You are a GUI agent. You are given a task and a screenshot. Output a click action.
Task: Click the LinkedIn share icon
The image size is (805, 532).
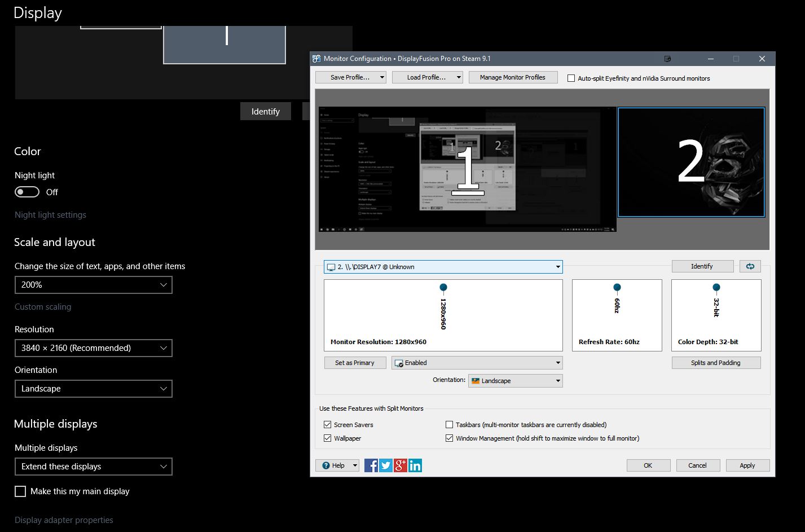[x=415, y=465]
